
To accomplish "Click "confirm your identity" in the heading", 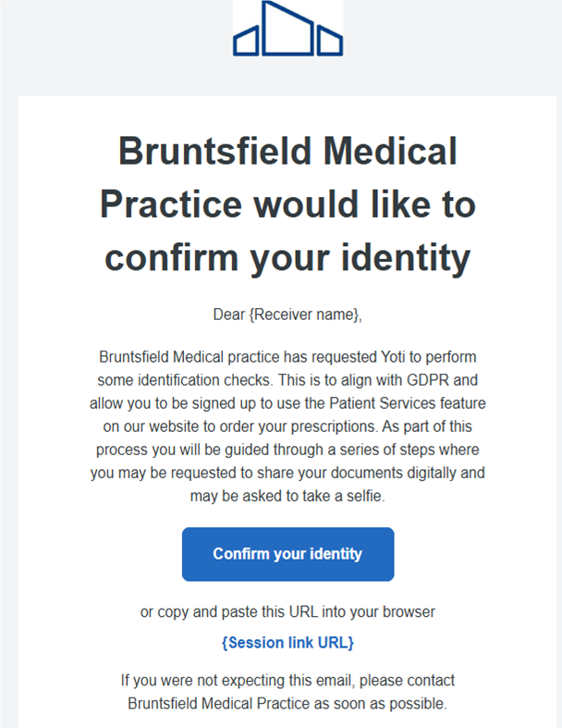I will [x=287, y=256].
